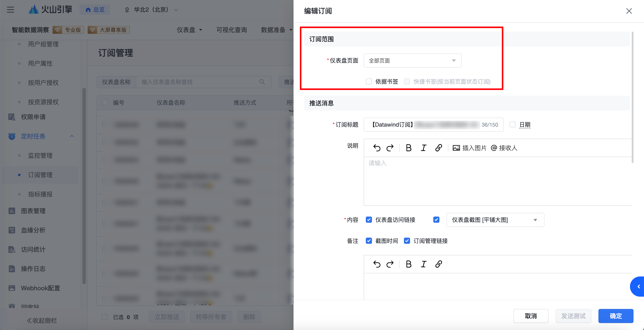
Task: Click the @ 接收人 mention icon
Action: 494,148
